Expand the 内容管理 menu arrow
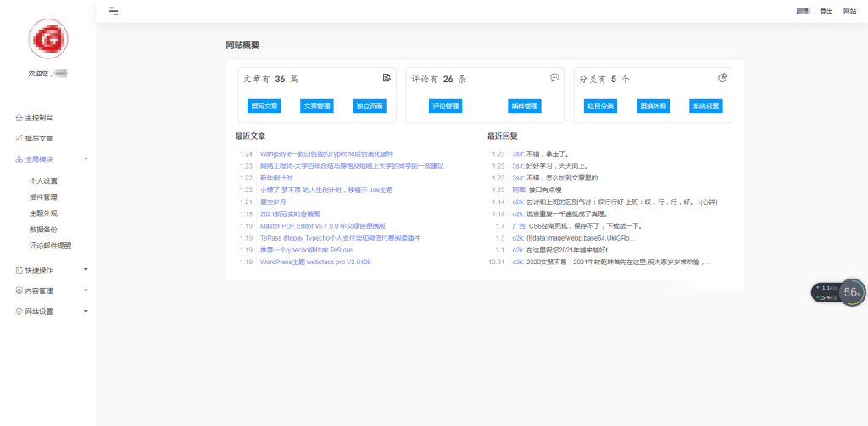Viewport: 868px width, 426px height. [86, 290]
